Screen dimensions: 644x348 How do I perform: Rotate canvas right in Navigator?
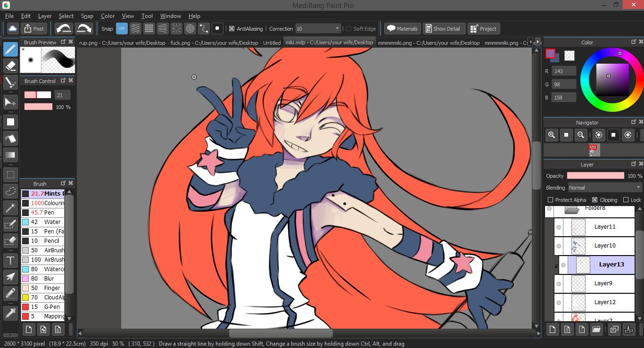628,135
